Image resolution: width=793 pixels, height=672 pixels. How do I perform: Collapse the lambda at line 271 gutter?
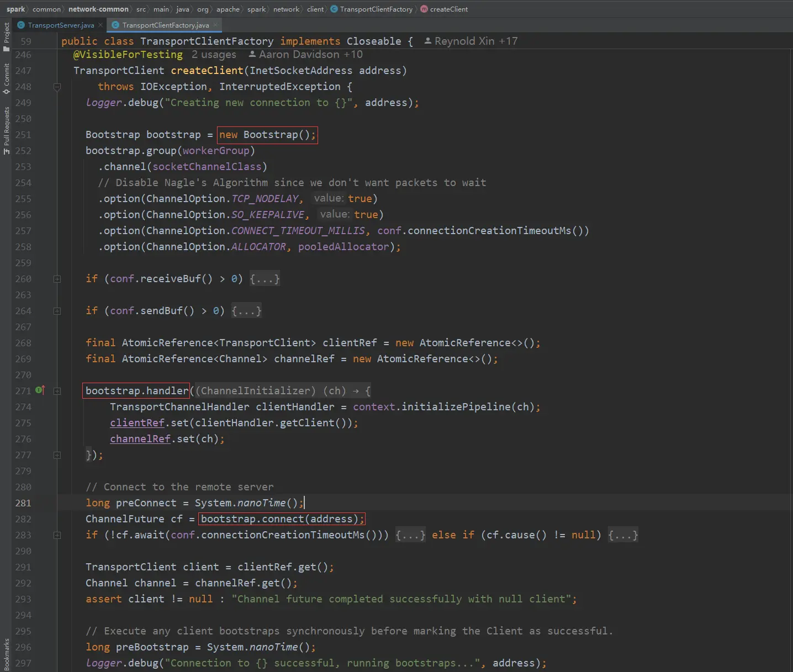pyautogui.click(x=57, y=391)
